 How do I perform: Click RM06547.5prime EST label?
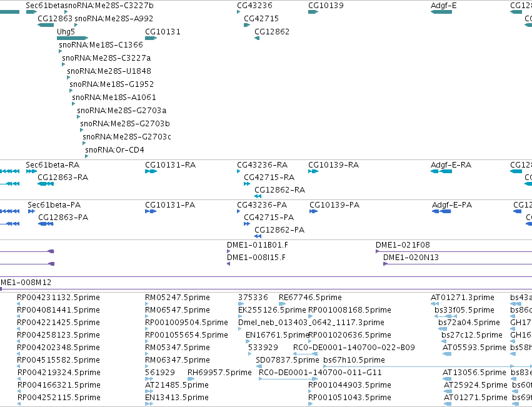click(178, 310)
